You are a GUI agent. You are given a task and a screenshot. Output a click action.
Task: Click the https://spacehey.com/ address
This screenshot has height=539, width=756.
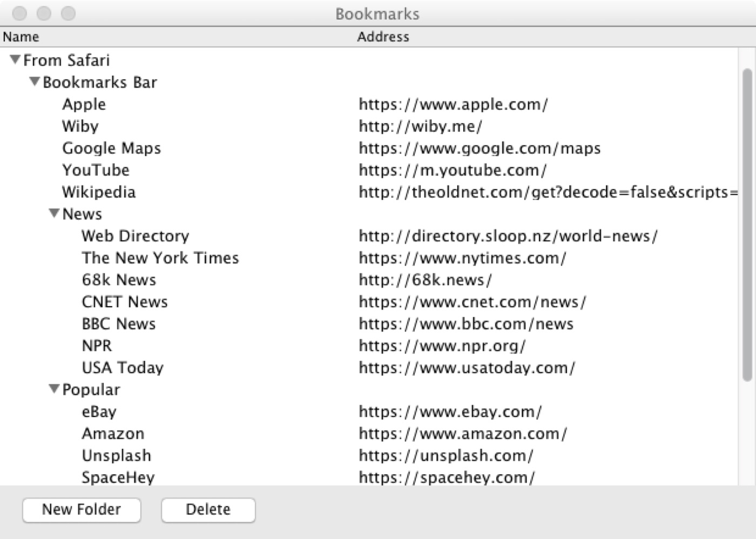447,477
